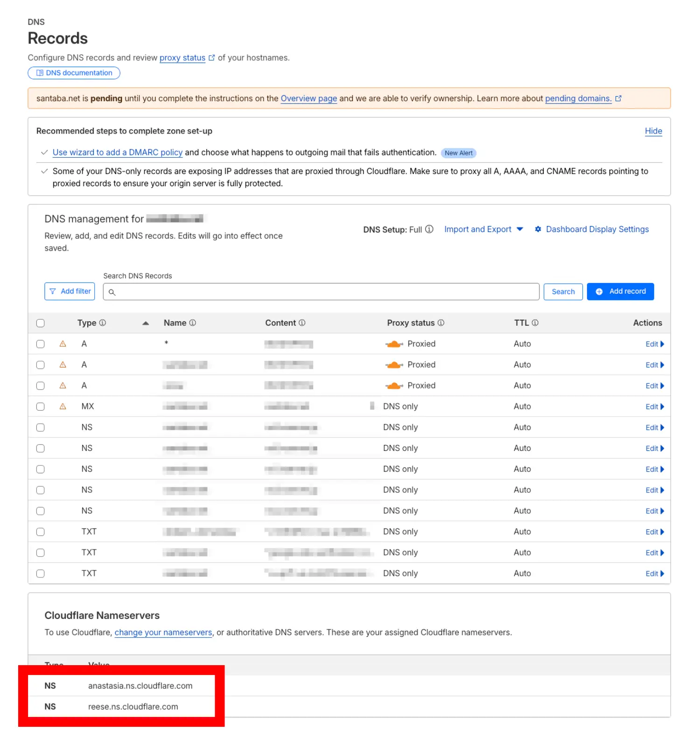Click the gear icon for Dashboard Display Settings
This screenshot has height=745, width=700.
[x=538, y=229]
